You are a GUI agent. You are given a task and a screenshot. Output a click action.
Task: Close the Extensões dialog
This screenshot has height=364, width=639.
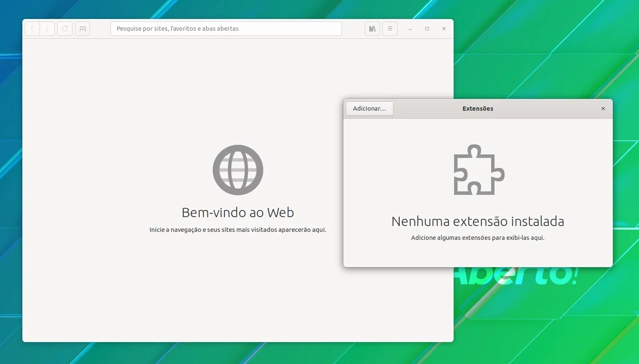point(603,109)
